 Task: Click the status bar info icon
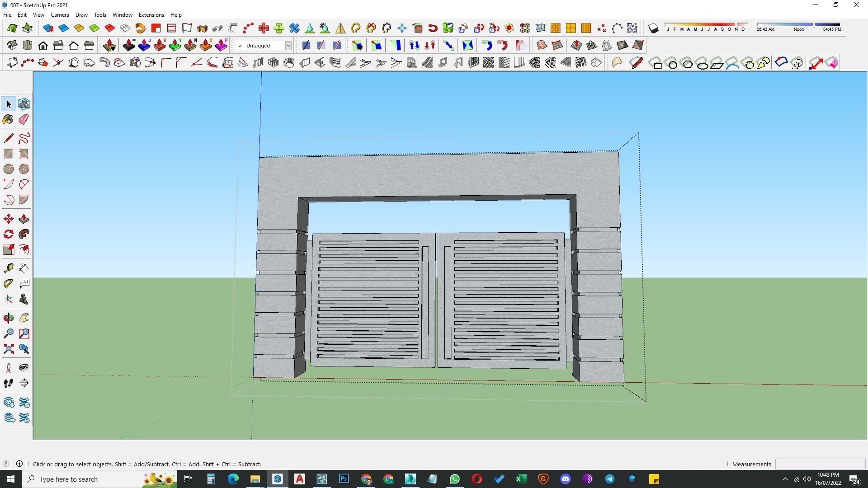point(19,464)
